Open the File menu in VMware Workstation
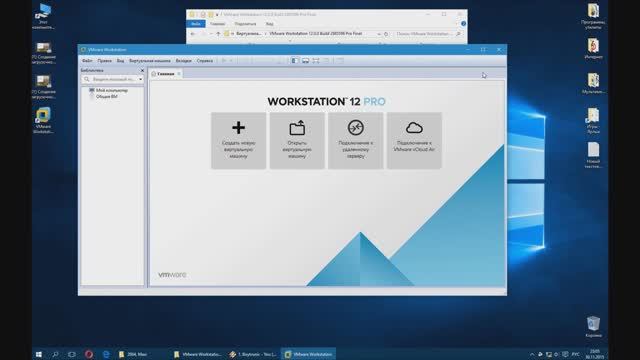Viewport: 640px width, 360px height. [87, 61]
